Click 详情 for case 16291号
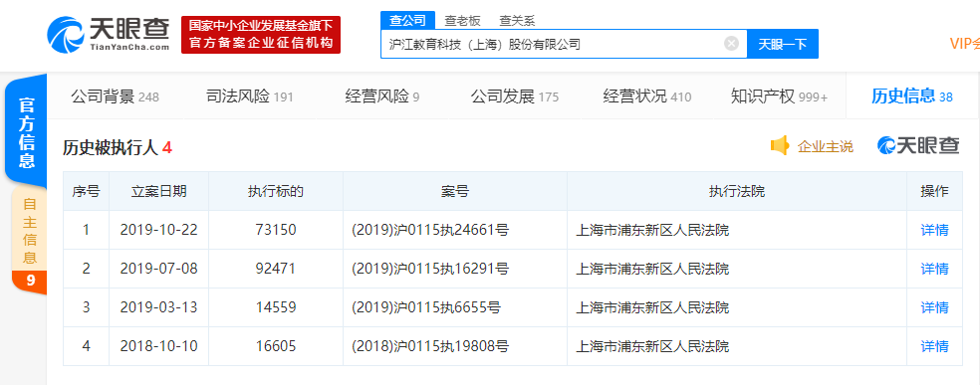This screenshot has width=980, height=385. [x=934, y=269]
